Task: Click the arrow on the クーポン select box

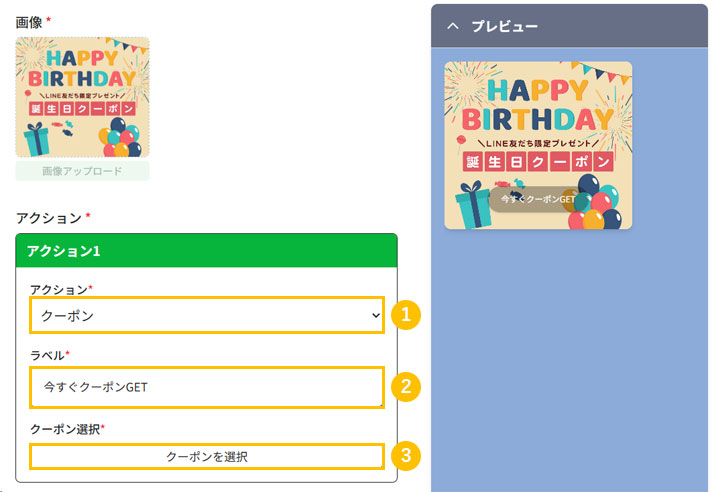Action: 375,315
